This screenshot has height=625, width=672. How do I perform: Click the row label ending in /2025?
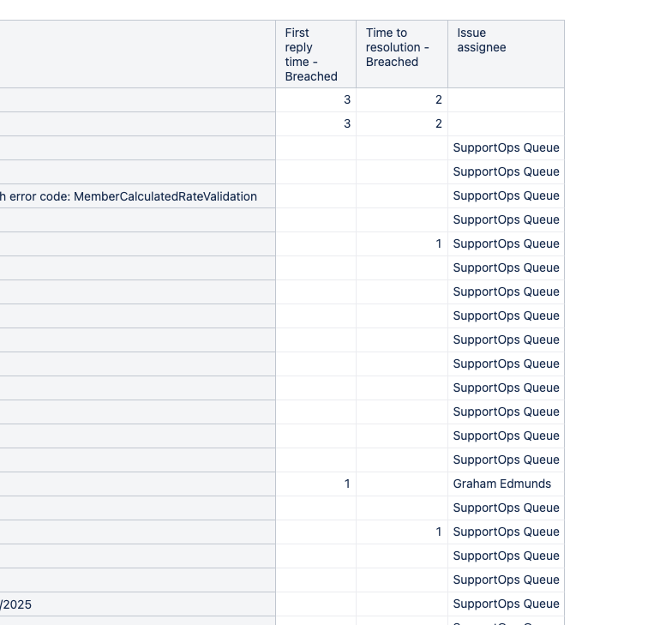[15, 604]
